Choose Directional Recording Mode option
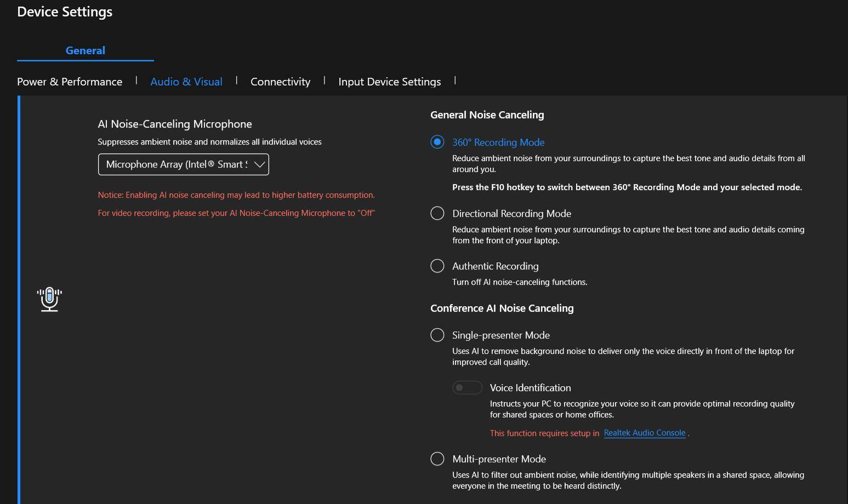Image resolution: width=848 pixels, height=504 pixels. [x=437, y=214]
